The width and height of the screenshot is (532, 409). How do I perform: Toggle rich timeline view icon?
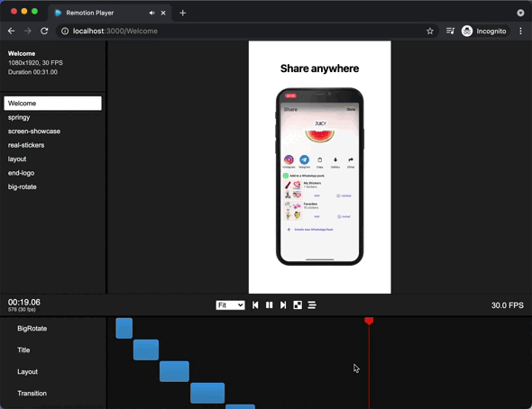(x=312, y=305)
